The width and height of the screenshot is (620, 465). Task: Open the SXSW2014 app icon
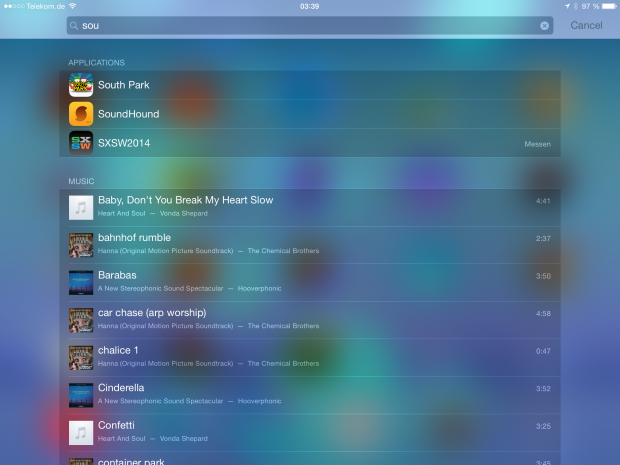coord(81,143)
